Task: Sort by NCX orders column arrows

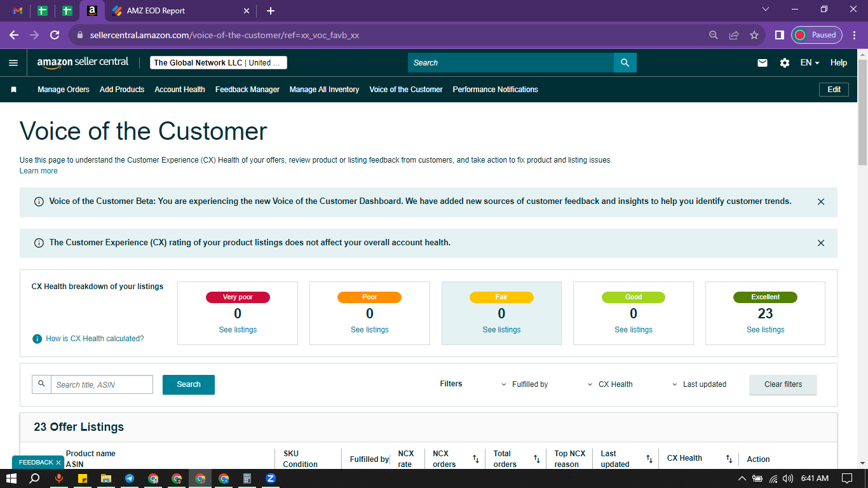Action: pyautogui.click(x=475, y=459)
